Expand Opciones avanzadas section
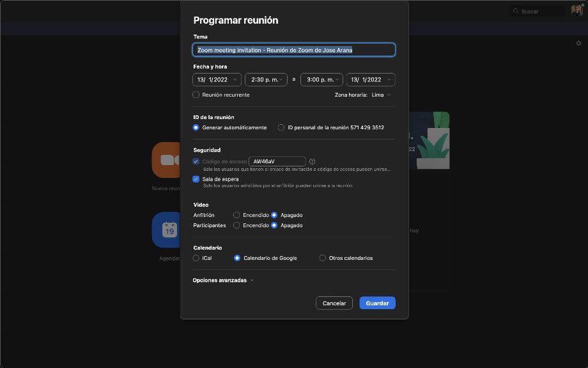 [x=223, y=280]
